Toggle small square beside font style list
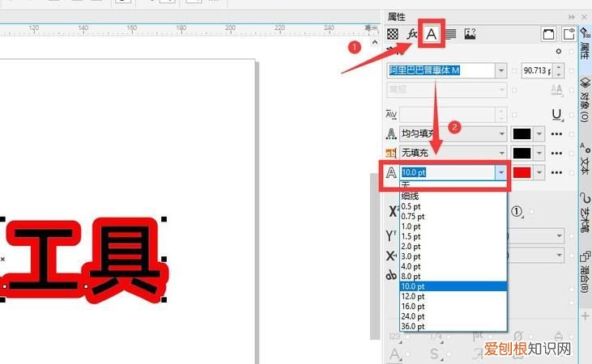592x364 pixels. click(514, 90)
